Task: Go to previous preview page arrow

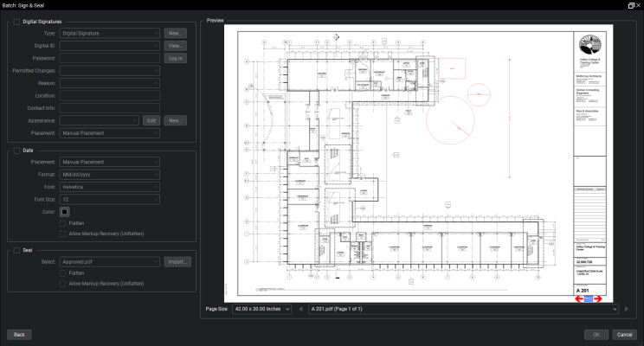Action: point(300,309)
